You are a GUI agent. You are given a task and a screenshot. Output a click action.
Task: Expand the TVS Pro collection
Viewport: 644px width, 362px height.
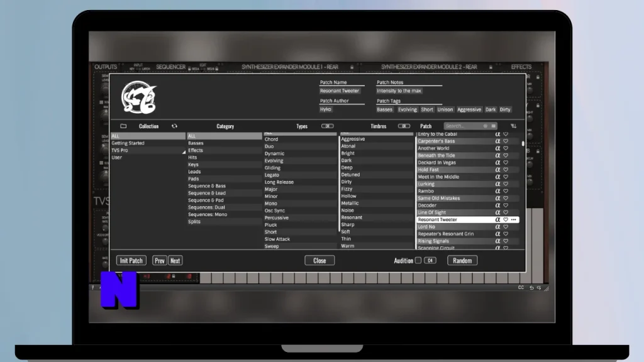(184, 152)
